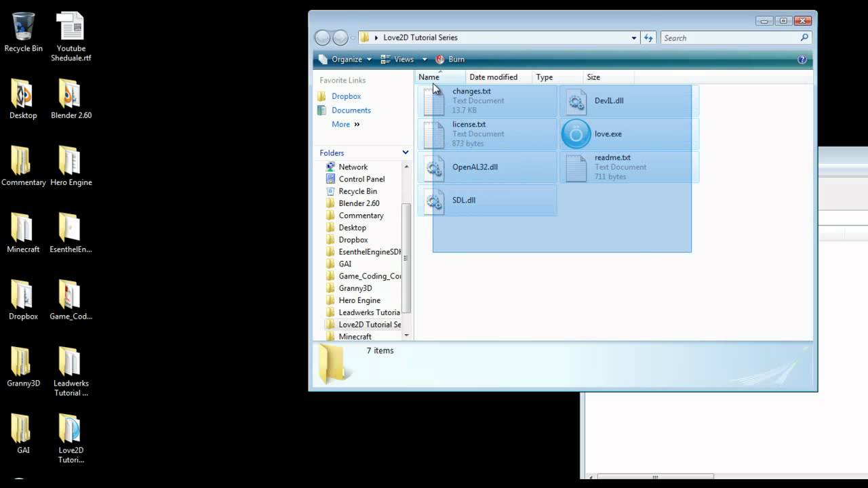Burn selected files to disc
Image resolution: width=868 pixels, height=488 pixels.
pos(450,60)
